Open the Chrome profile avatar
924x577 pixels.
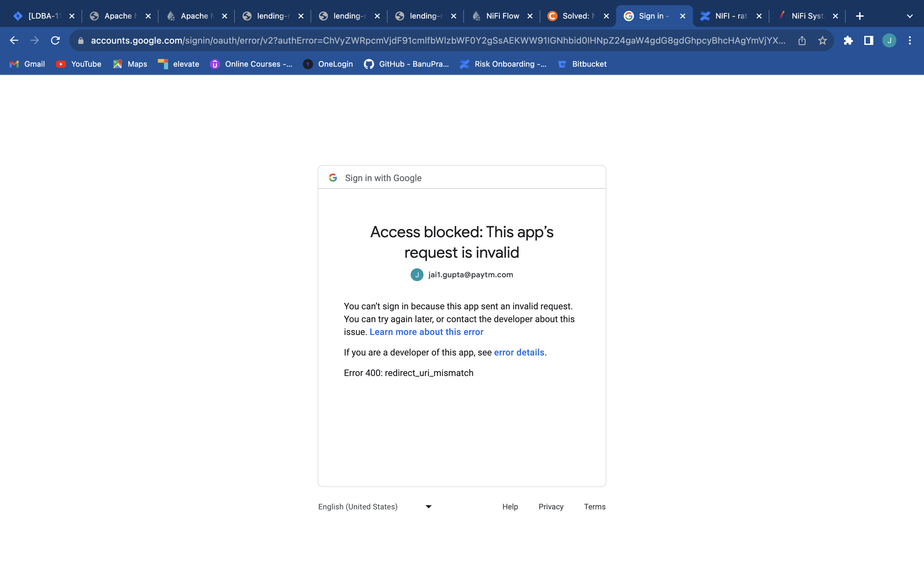[889, 40]
